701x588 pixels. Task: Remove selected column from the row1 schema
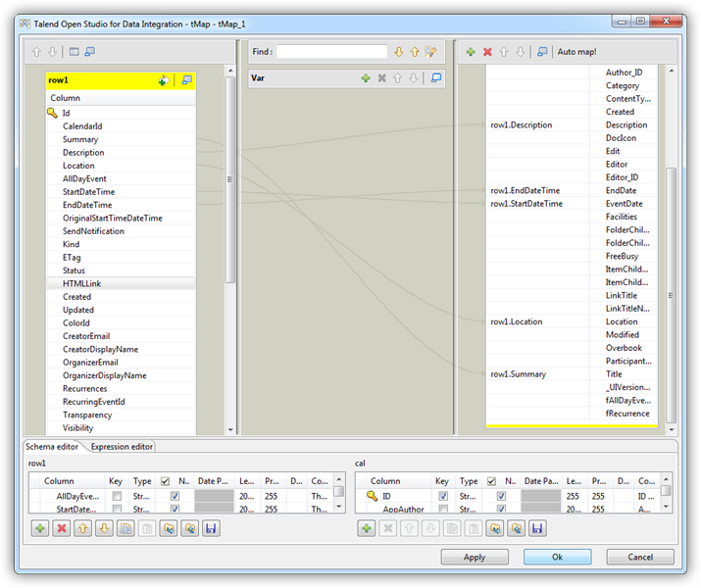59,528
